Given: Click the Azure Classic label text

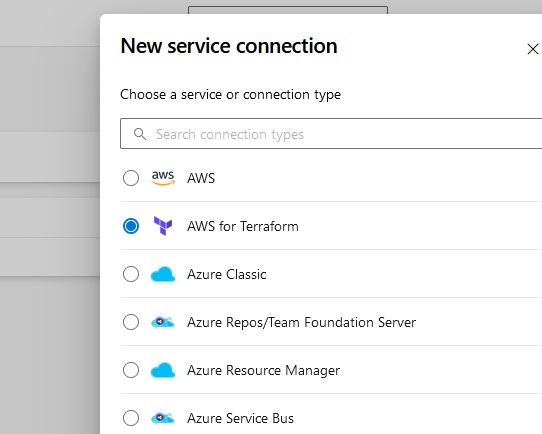Looking at the screenshot, I should 227,274.
